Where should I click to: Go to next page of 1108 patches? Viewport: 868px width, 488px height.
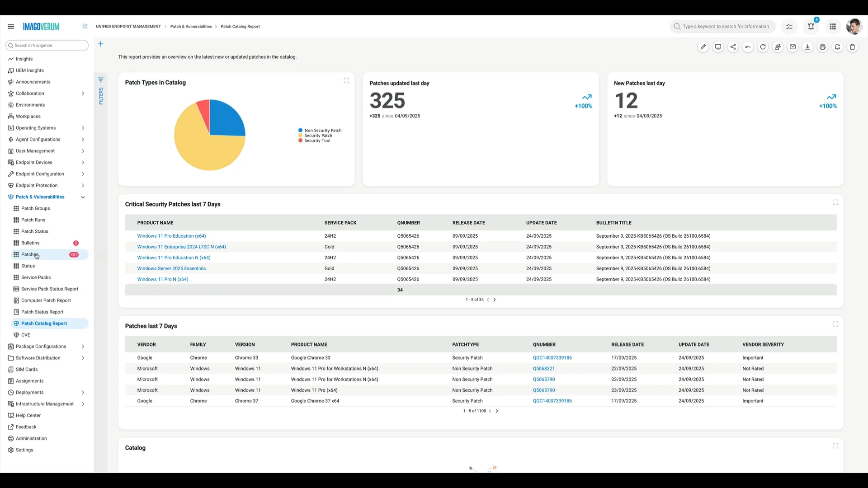point(497,411)
